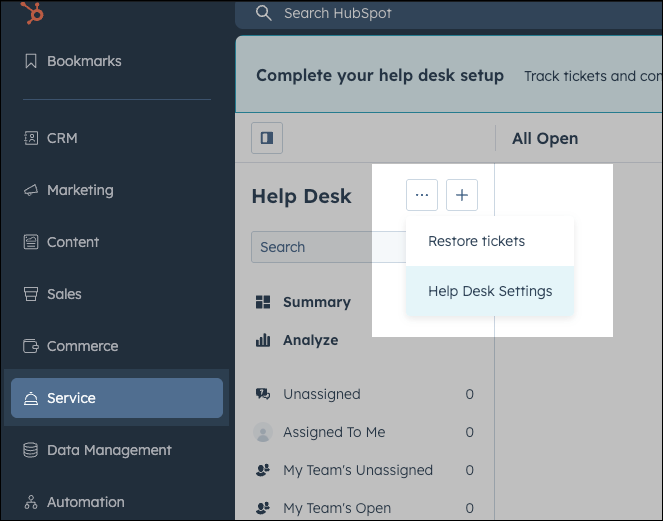Click the Sales storefront icon
Screen dimensions: 663x521
click(x=31, y=294)
